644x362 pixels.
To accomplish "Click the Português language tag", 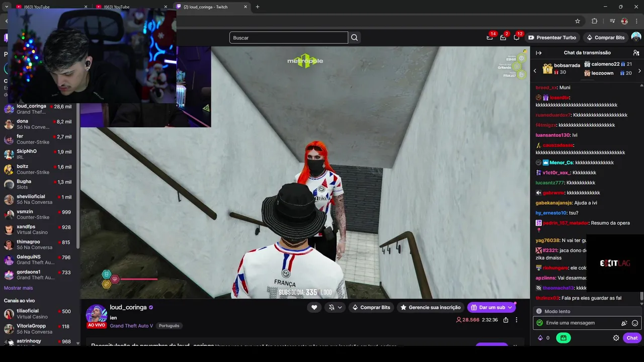I will [x=169, y=326].
